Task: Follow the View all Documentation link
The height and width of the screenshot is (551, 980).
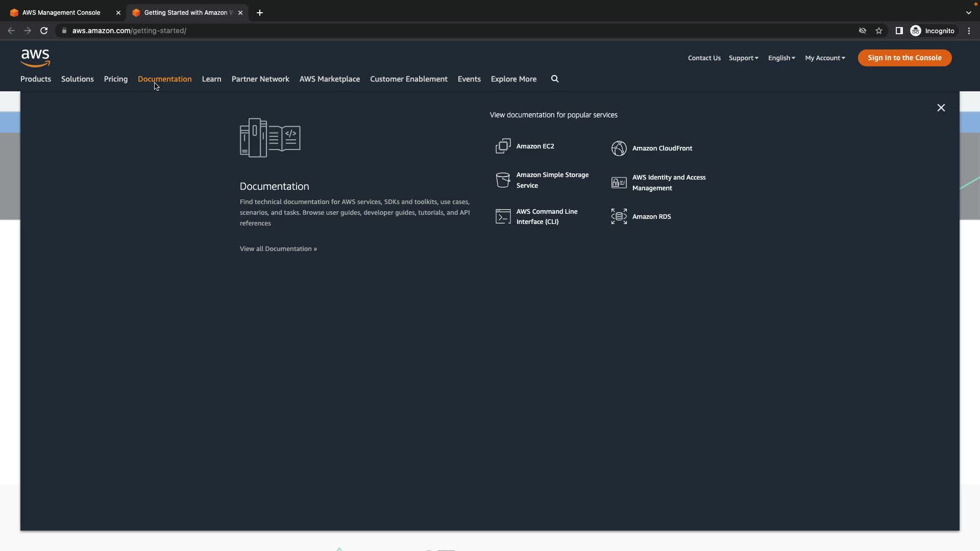Action: point(278,249)
